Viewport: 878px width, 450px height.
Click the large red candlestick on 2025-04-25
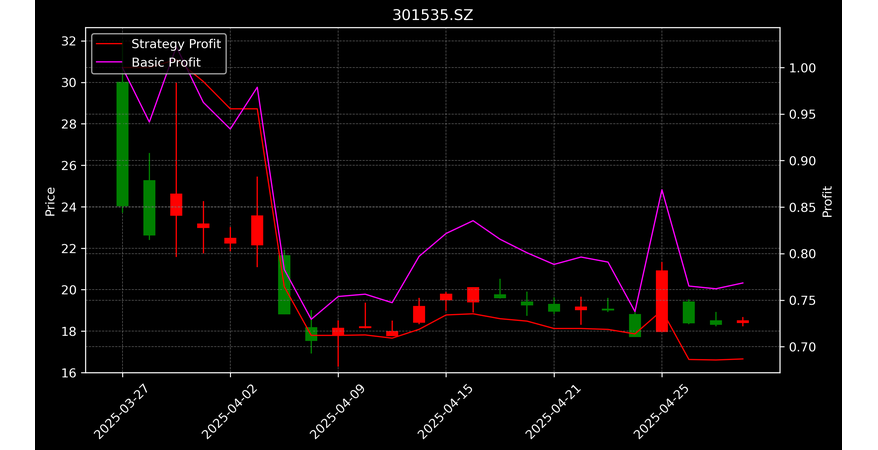[x=662, y=301]
